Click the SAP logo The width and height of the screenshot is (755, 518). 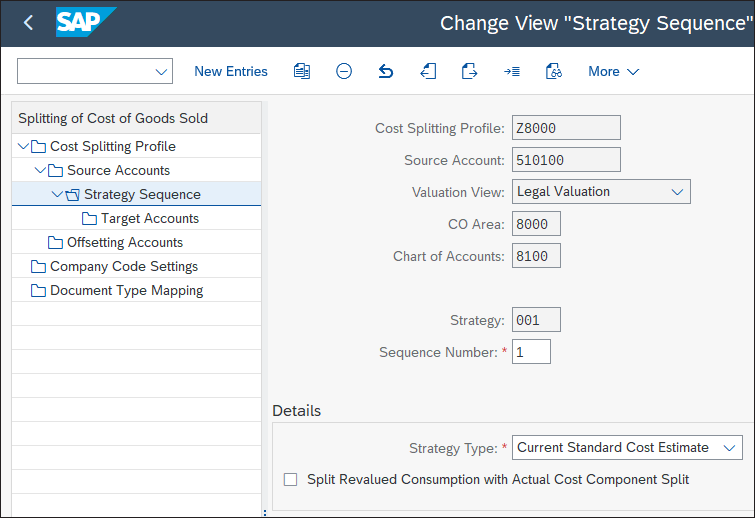tap(85, 22)
